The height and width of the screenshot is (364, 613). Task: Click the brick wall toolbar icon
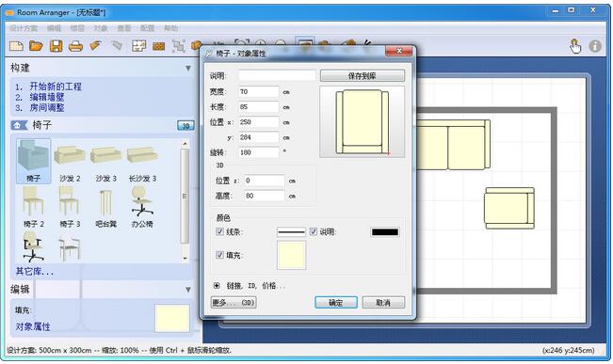158,46
